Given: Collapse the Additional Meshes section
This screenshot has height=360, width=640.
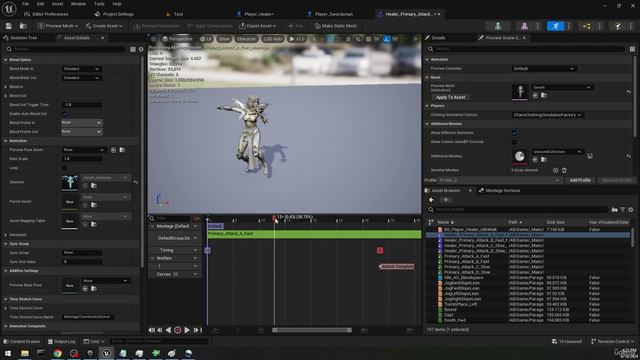Looking at the screenshot, I should point(427,124).
